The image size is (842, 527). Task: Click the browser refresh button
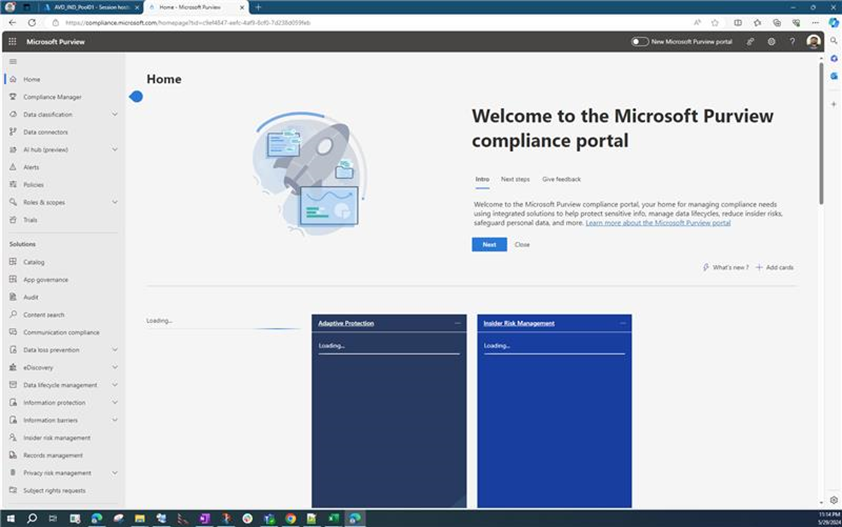point(32,23)
